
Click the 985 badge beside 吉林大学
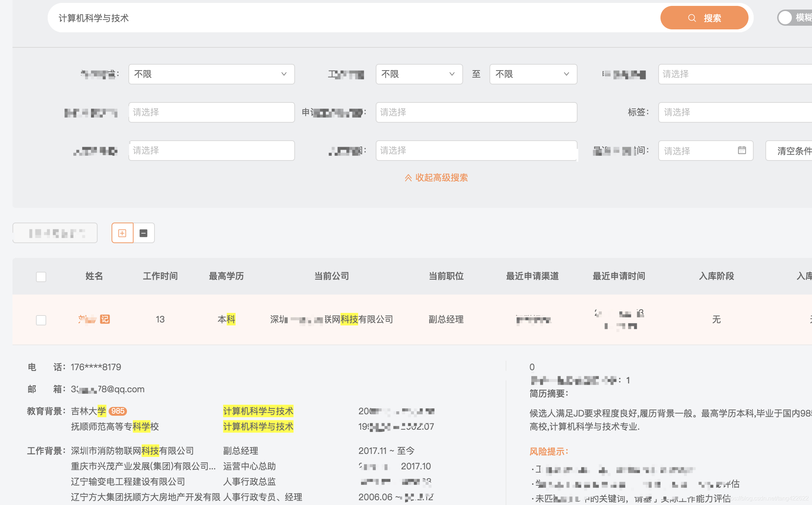click(118, 411)
